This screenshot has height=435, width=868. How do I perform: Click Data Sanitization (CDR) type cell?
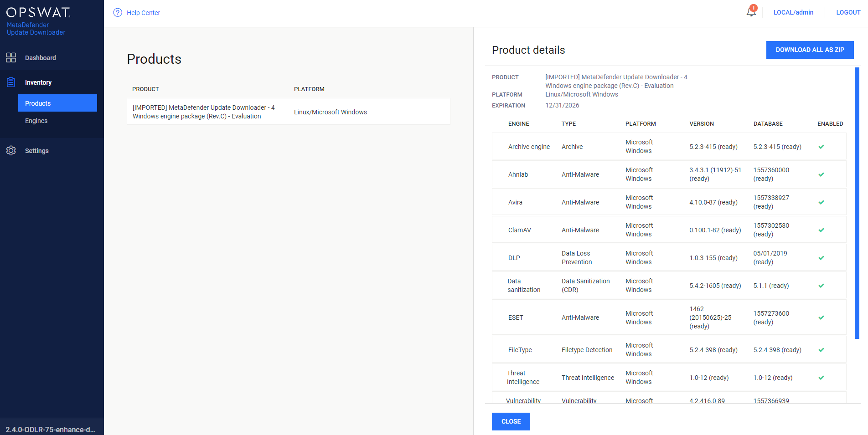click(x=585, y=286)
